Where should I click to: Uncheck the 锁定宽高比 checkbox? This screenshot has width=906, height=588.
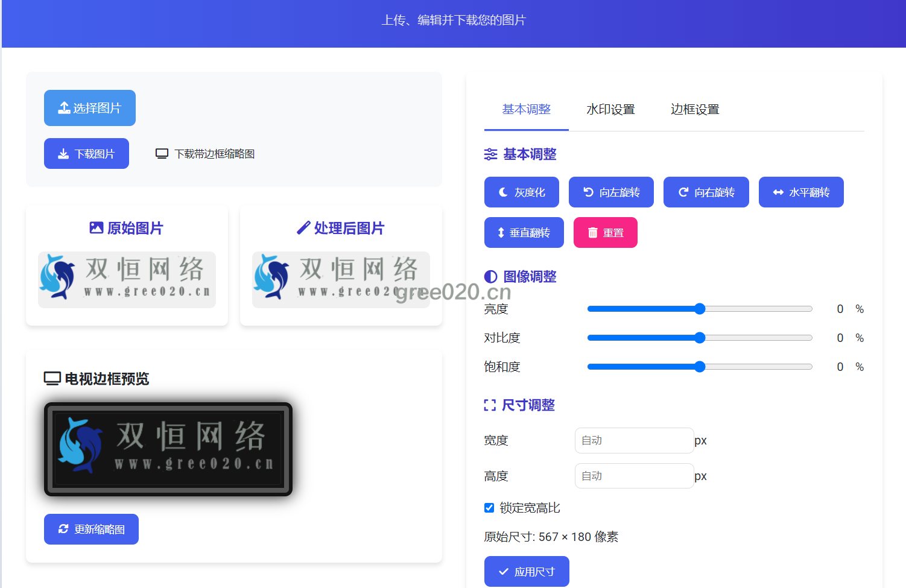tap(489, 508)
